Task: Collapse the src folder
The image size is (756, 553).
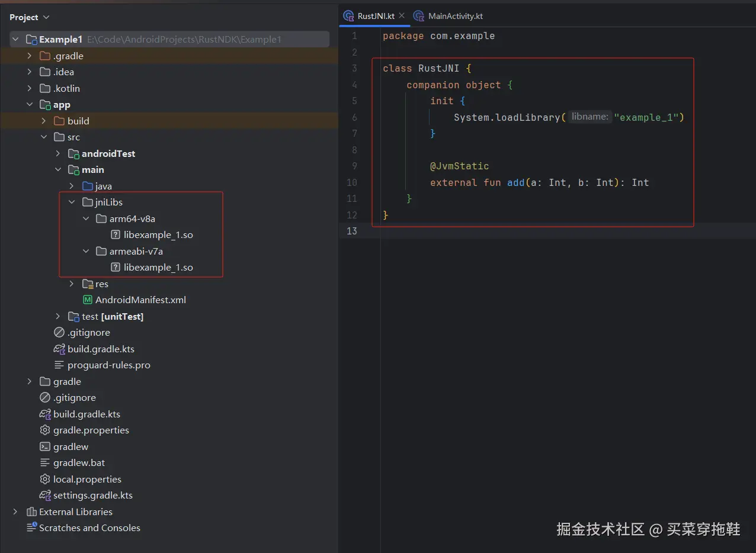Action: point(44,137)
